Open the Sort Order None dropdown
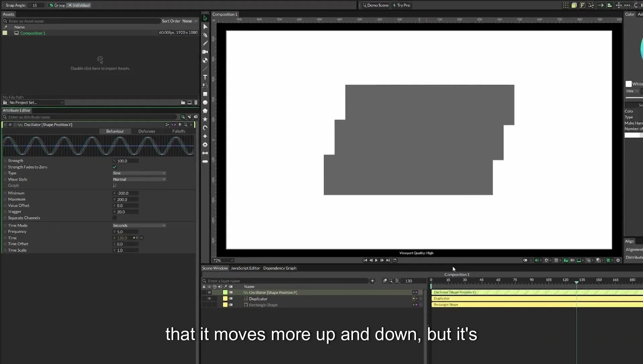Image resolution: width=643 pixels, height=364 pixels. point(190,21)
